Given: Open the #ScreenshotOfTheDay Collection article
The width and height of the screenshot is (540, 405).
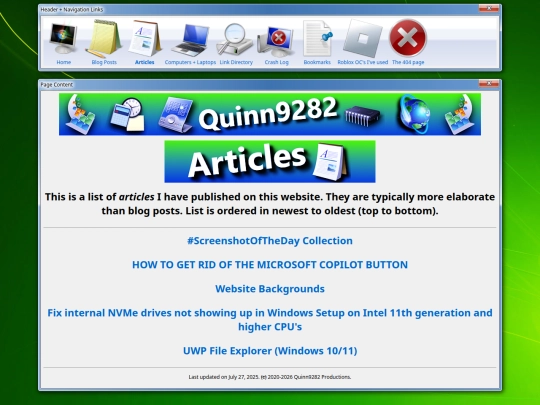Looking at the screenshot, I should coord(270,241).
